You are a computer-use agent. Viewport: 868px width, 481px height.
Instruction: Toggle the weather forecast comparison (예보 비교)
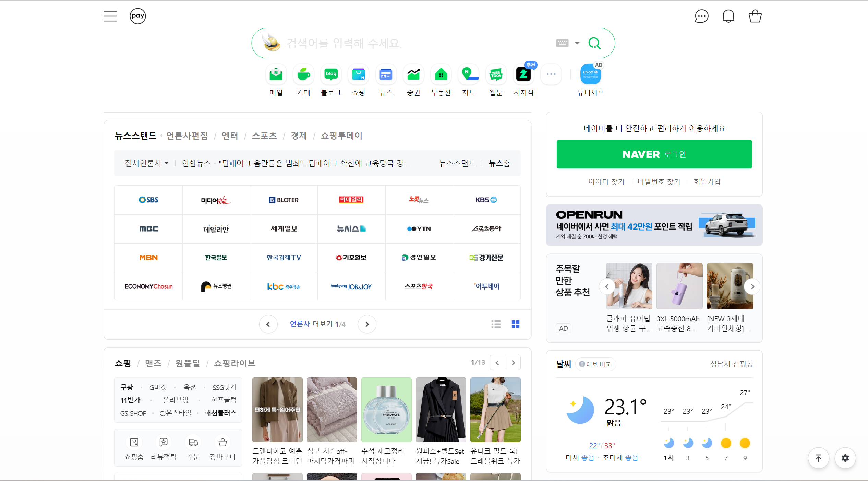coord(595,364)
